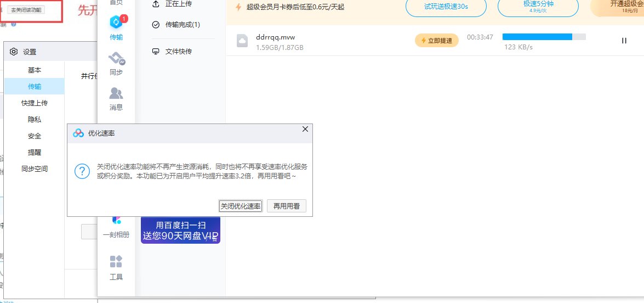Screen dimensions: 644x303
Task: Click the download progress bar
Action: (x=544, y=37)
